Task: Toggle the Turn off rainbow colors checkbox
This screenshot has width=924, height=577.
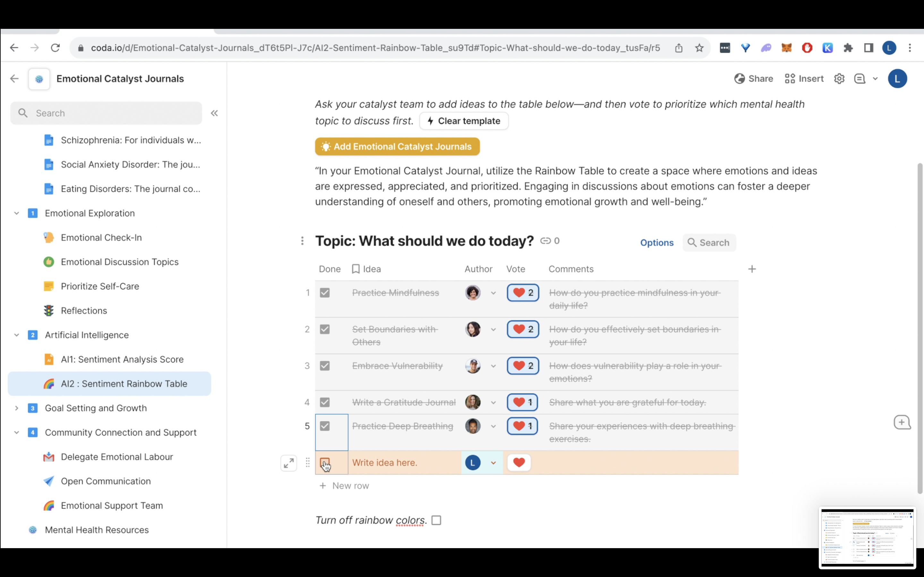Action: [x=436, y=520]
